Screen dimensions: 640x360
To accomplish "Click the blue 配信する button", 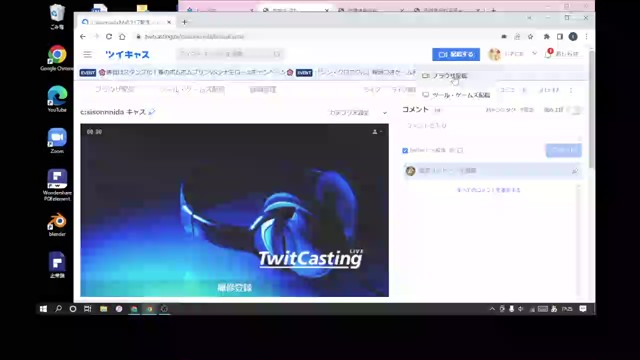I will [456, 54].
